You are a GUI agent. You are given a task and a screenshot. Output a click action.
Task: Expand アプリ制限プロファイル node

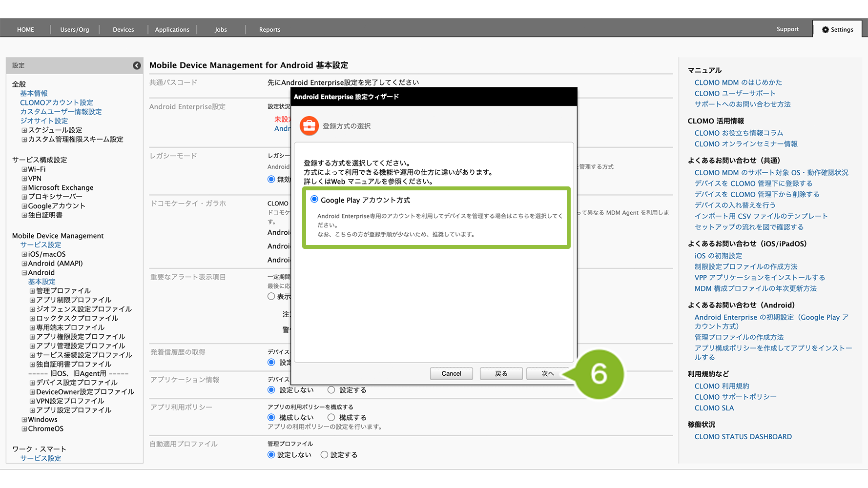[x=32, y=300]
